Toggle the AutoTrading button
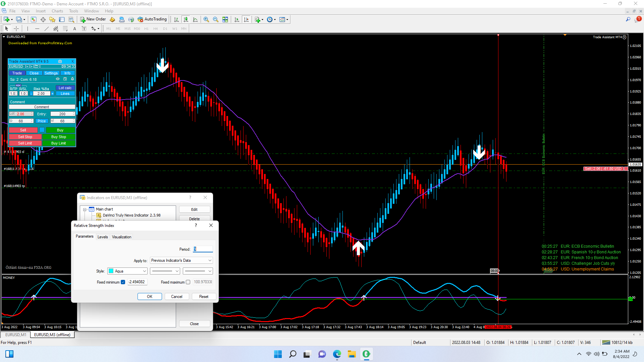Viewport: 644px width, 362px height. 152,19
